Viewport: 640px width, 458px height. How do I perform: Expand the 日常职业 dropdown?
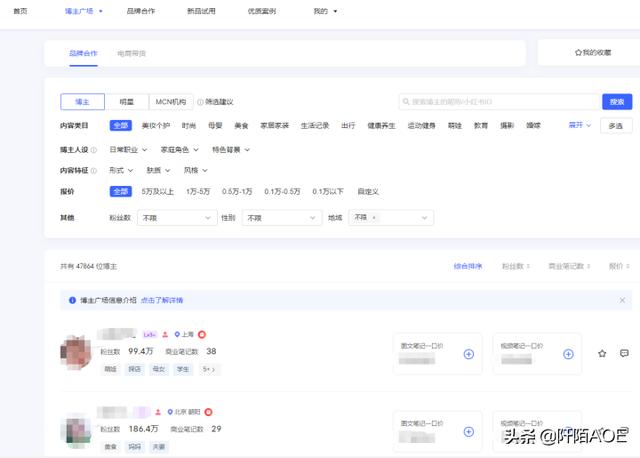click(128, 150)
